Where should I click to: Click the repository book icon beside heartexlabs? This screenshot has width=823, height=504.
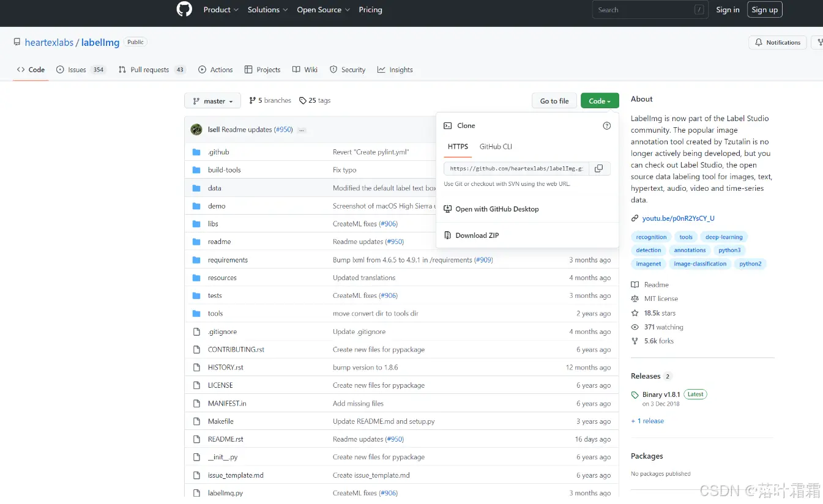[17, 42]
